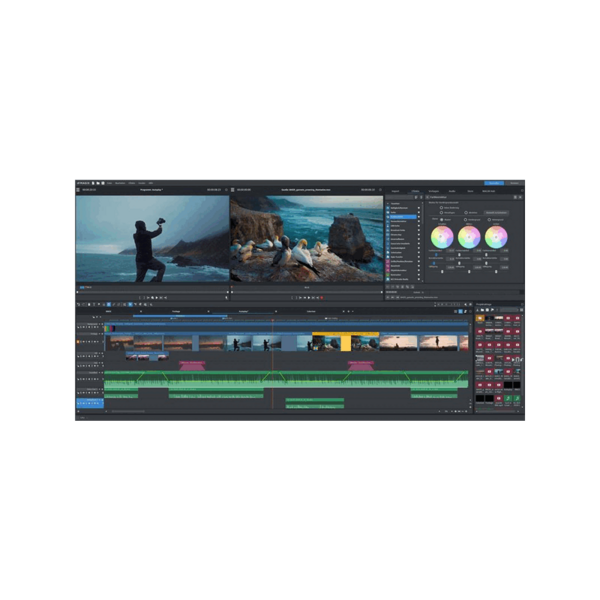Click the Sättigung slider under the Schatten wheel
This screenshot has height=600, width=600.
point(442,272)
